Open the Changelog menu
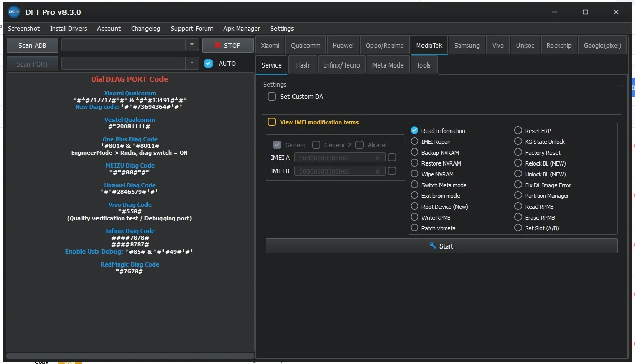The height and width of the screenshot is (364, 635). 145,28
